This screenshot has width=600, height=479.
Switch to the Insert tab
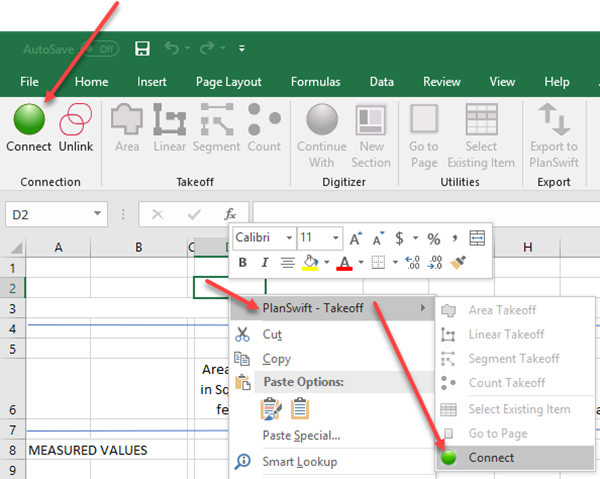[x=152, y=81]
